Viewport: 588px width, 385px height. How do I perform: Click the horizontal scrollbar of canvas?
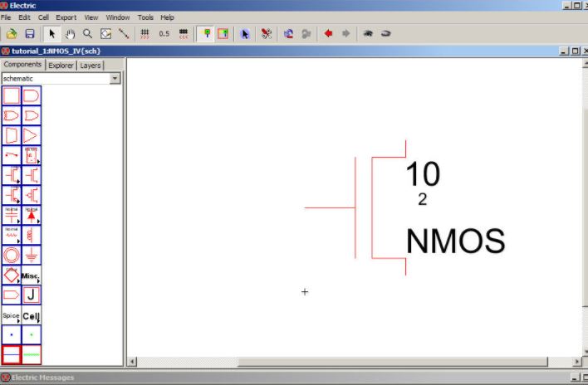(349, 363)
